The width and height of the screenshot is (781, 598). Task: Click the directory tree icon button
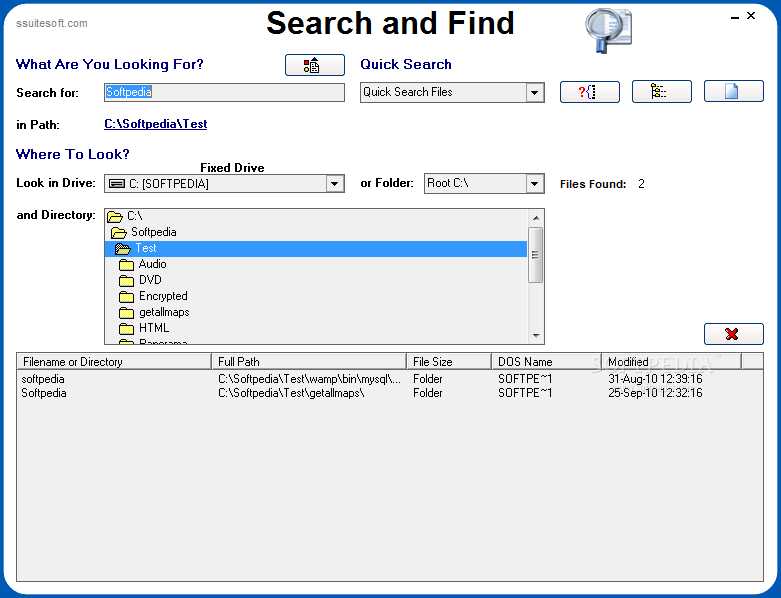tap(661, 92)
